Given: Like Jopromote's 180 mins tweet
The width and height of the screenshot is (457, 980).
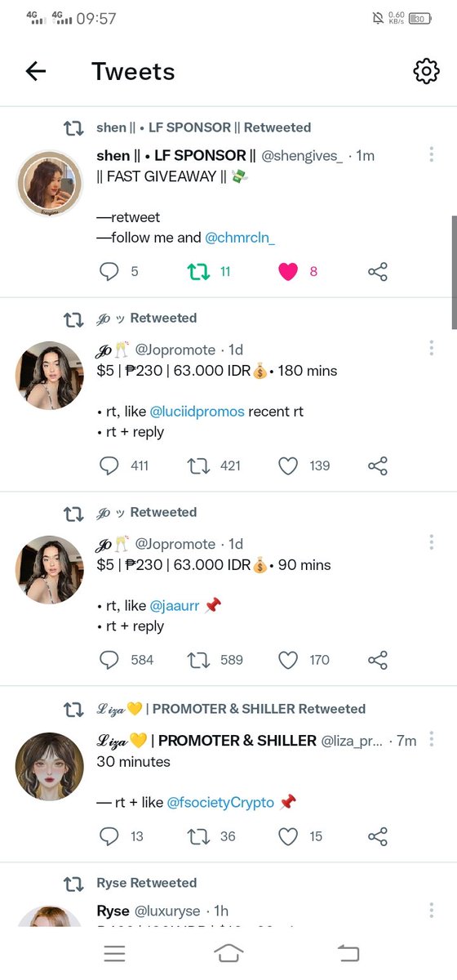Looking at the screenshot, I should pos(288,465).
